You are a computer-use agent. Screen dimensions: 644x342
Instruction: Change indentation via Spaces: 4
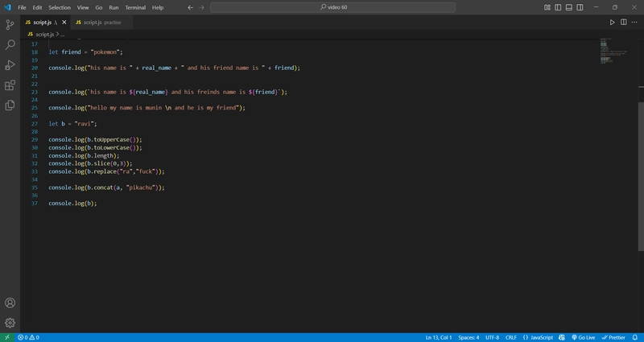(469, 337)
